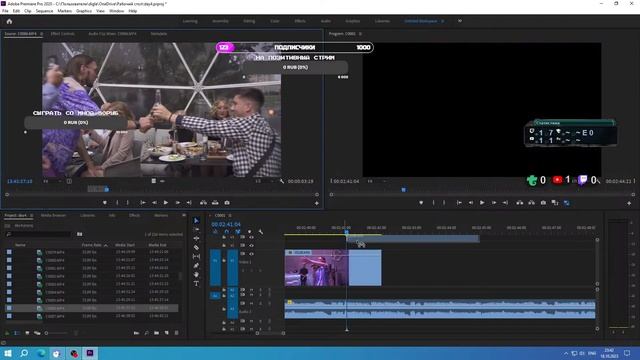
Task: Select the Razor tool
Action: (x=196, y=247)
